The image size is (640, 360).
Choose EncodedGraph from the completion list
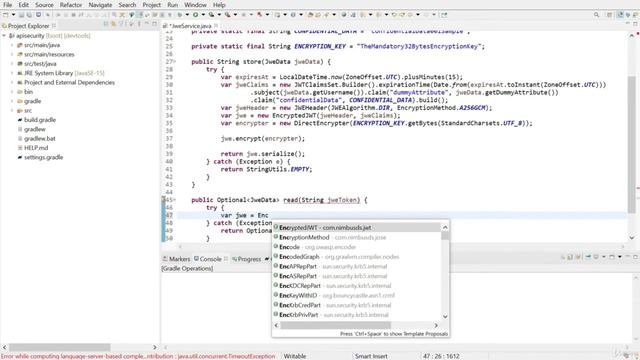[x=356, y=257]
